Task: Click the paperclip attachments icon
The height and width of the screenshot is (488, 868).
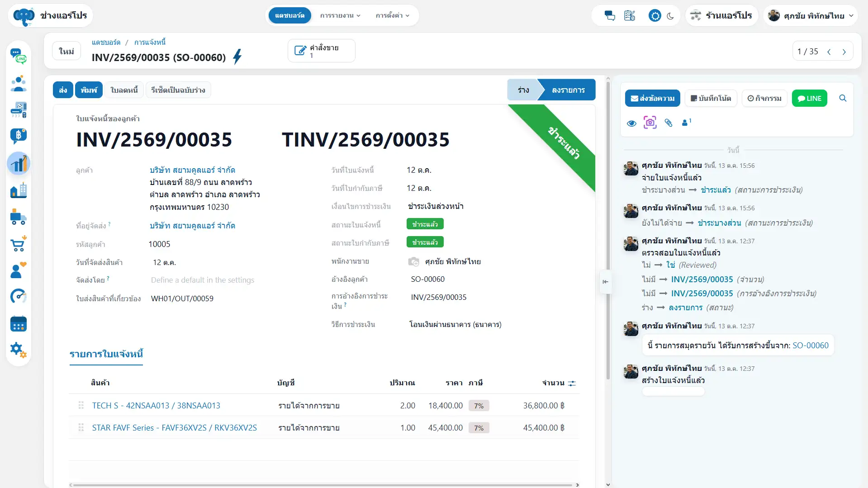Action: (669, 123)
